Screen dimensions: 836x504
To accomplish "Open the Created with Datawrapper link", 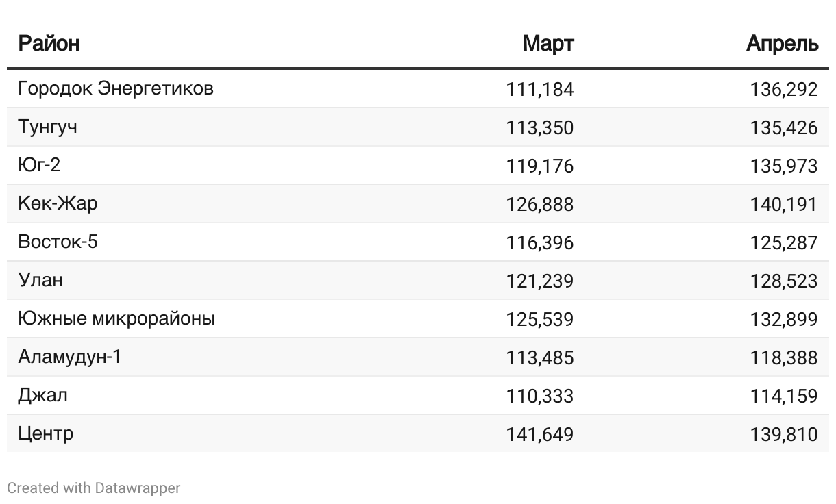I will coord(94,488).
